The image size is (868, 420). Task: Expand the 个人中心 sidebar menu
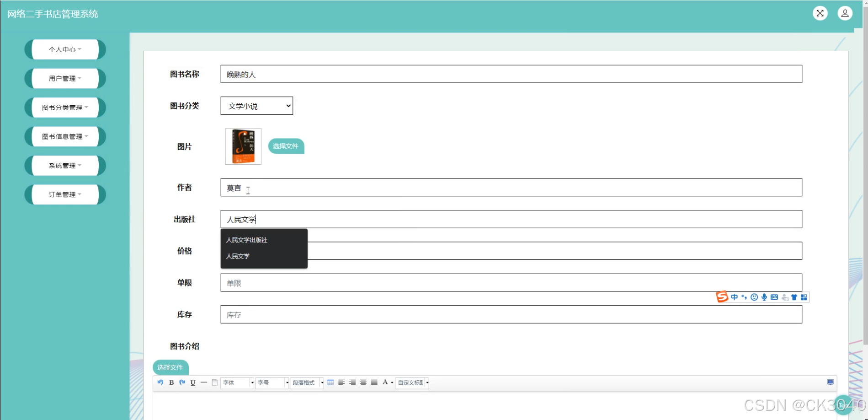click(x=65, y=49)
